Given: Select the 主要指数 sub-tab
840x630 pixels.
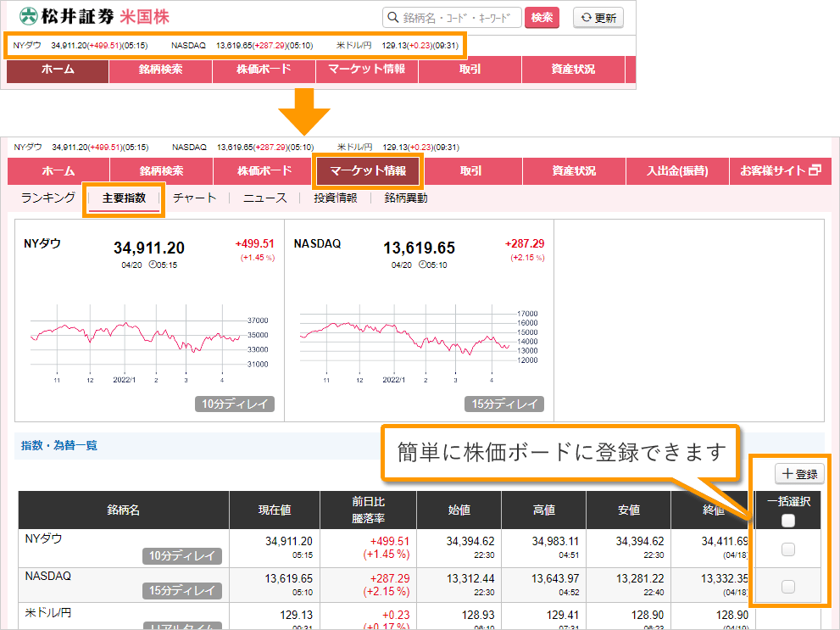Looking at the screenshot, I should [x=125, y=198].
